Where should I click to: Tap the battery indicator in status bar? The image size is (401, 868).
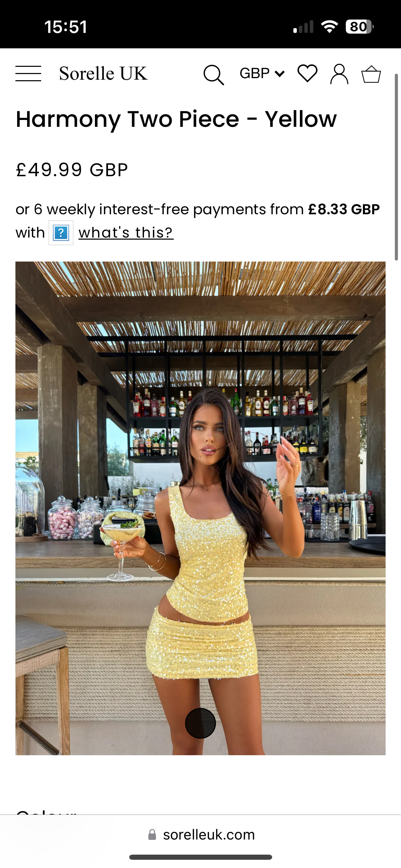coord(360,27)
